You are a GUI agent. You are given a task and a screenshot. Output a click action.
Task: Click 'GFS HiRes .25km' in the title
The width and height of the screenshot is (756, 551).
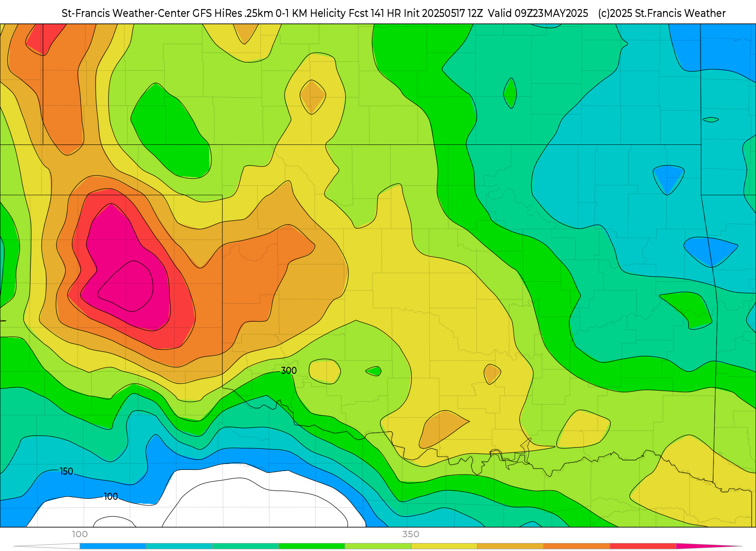[232, 13]
